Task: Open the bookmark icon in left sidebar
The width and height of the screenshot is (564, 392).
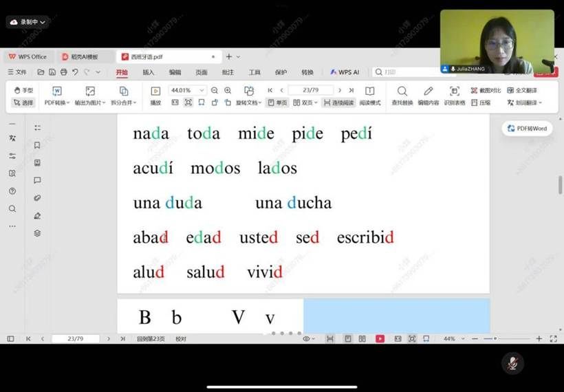Action: click(x=37, y=145)
